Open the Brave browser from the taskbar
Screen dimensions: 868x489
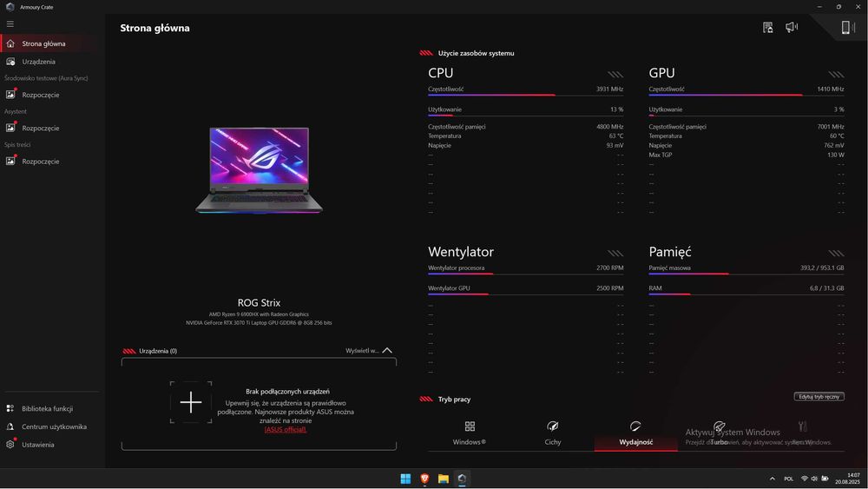click(424, 479)
